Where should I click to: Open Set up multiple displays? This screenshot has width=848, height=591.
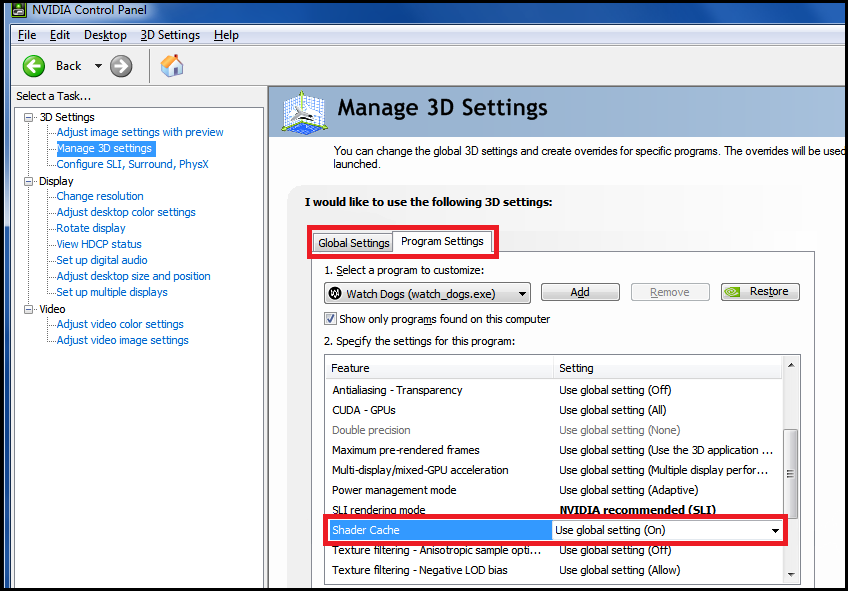(111, 292)
